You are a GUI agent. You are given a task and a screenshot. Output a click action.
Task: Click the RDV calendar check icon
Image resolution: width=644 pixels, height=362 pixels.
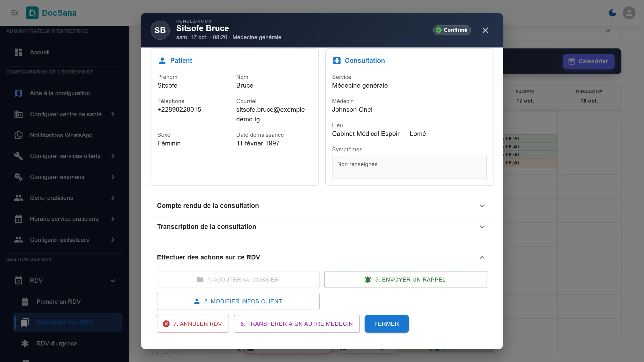pos(19,281)
